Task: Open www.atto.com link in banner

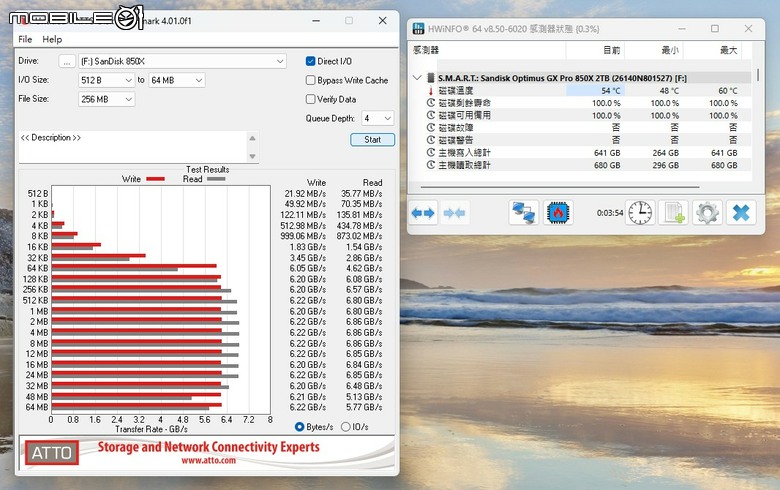Action: tap(208, 461)
